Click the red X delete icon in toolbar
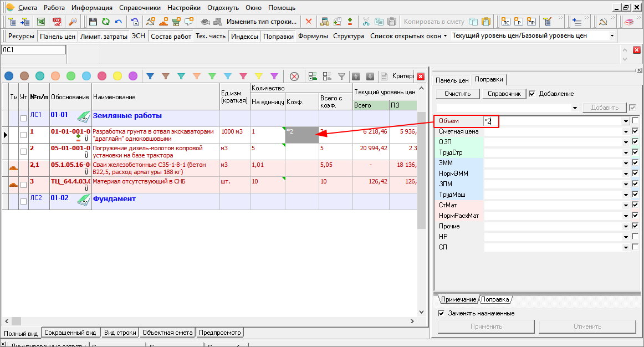 pyautogui.click(x=309, y=22)
